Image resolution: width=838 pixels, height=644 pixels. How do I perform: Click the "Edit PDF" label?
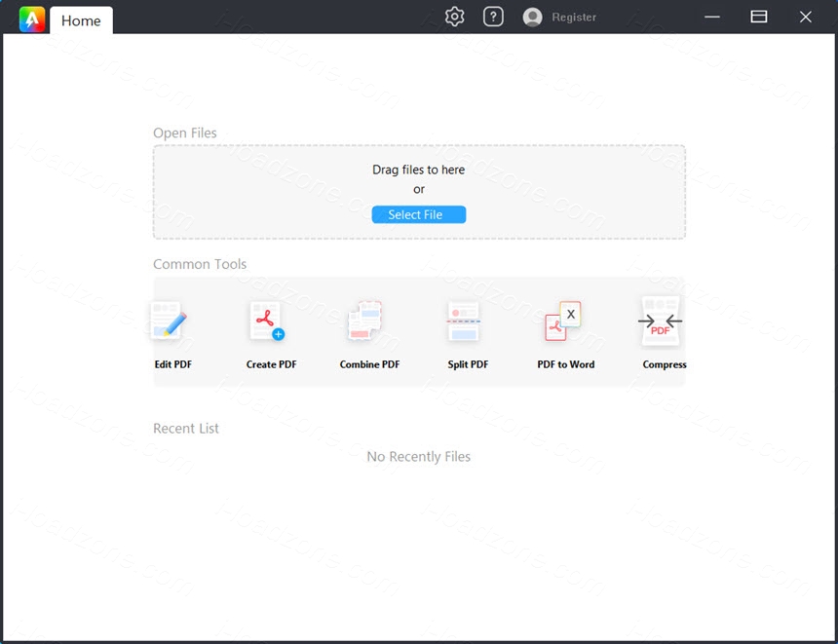[x=173, y=364]
